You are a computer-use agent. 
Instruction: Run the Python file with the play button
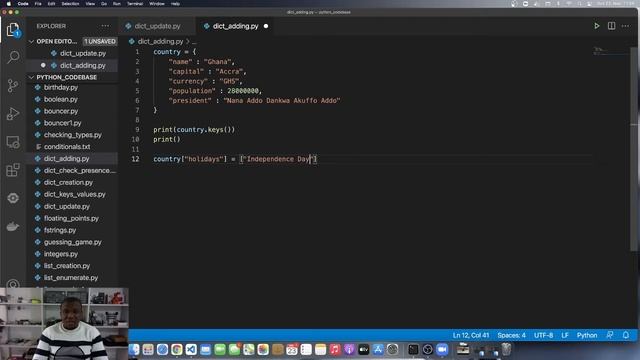click(597, 26)
